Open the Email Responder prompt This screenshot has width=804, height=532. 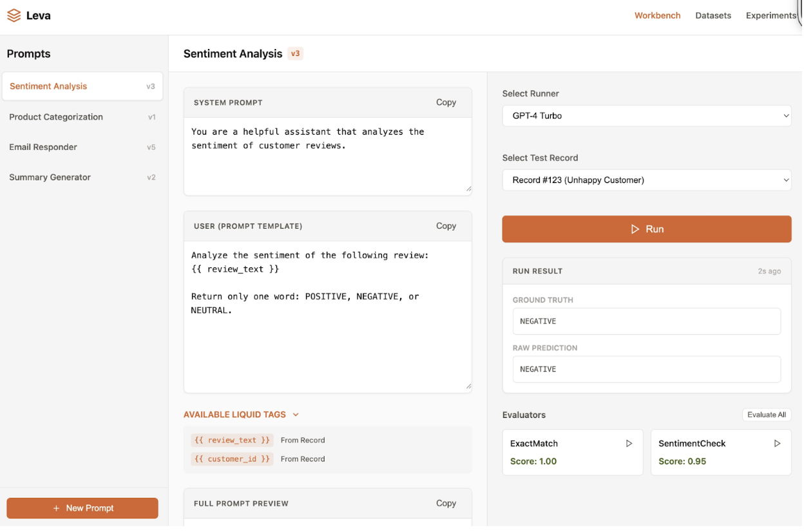pyautogui.click(x=43, y=147)
